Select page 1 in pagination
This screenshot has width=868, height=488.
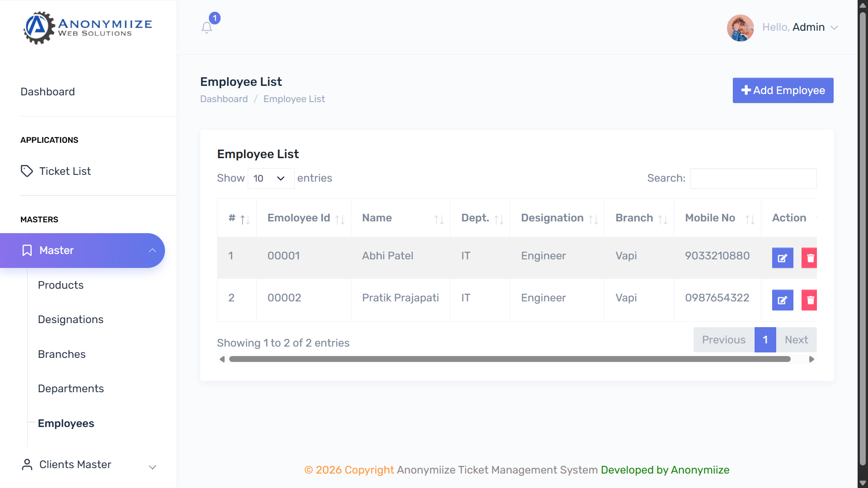coord(765,340)
